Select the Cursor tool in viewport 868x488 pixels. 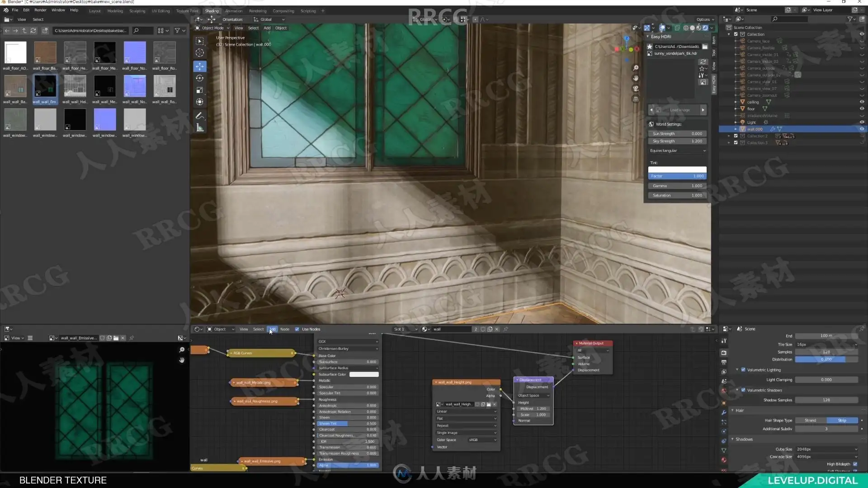(200, 53)
